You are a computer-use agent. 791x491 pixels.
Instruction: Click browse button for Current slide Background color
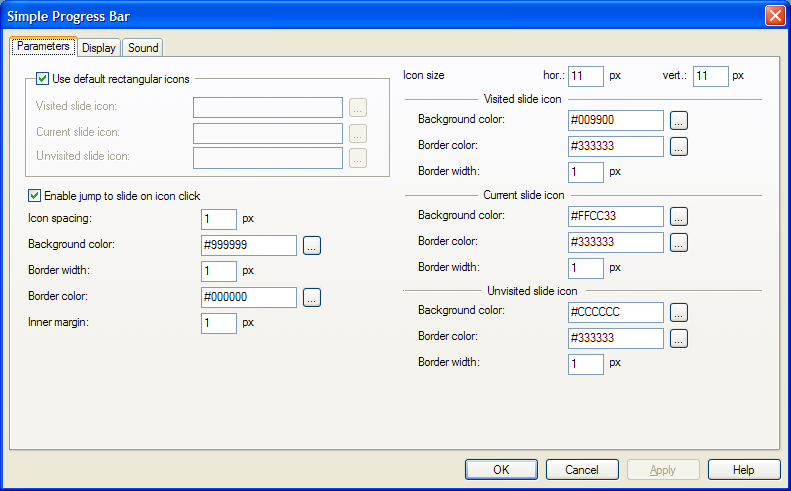click(679, 217)
